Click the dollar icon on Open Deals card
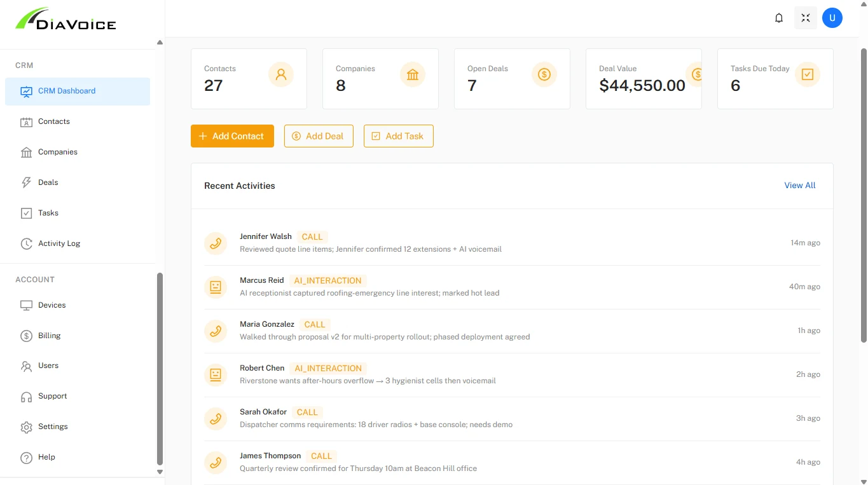This screenshot has height=485, width=868. [x=544, y=74]
